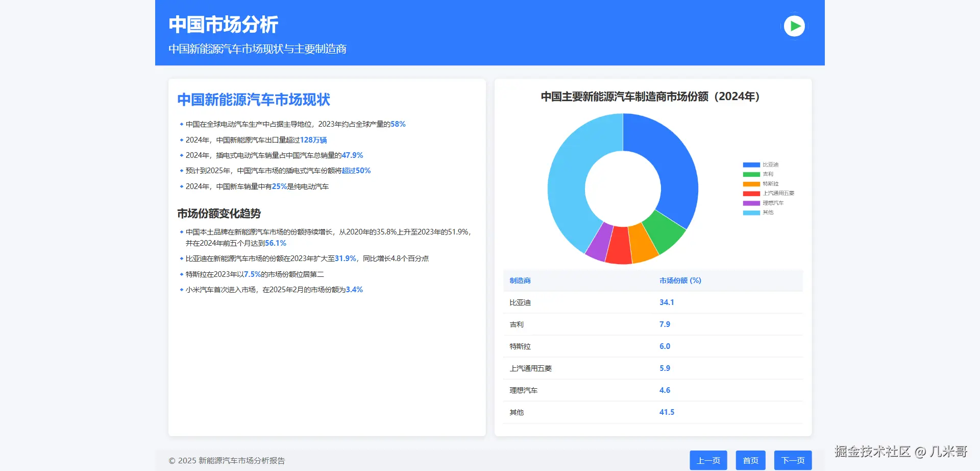Click the highlighted 47.9% figure

(x=352, y=155)
